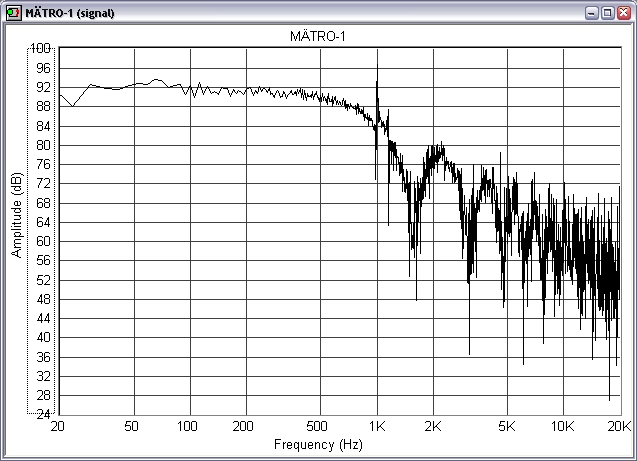This screenshot has width=637, height=461.
Task: Click the 24 dB amplitude axis value
Action: click(x=43, y=415)
